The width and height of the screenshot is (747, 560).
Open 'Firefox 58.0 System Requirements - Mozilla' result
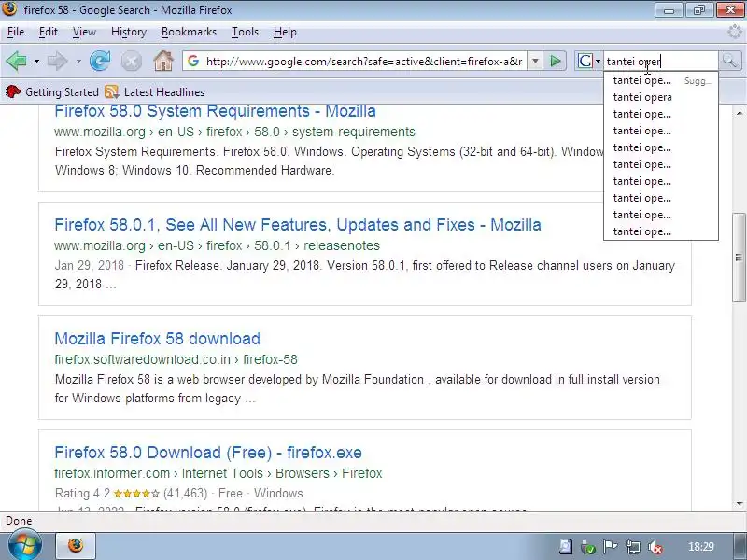[215, 111]
